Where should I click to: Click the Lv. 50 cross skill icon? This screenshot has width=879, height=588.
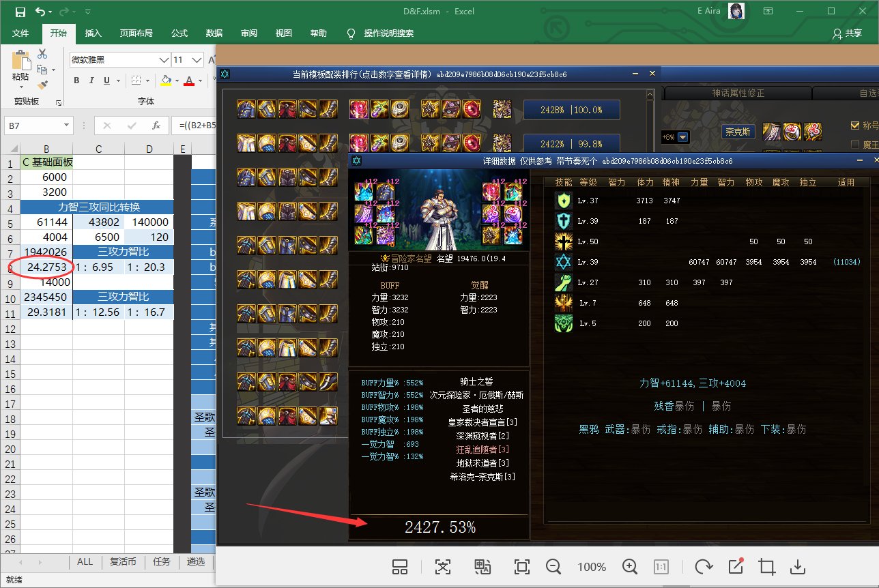[x=564, y=242]
